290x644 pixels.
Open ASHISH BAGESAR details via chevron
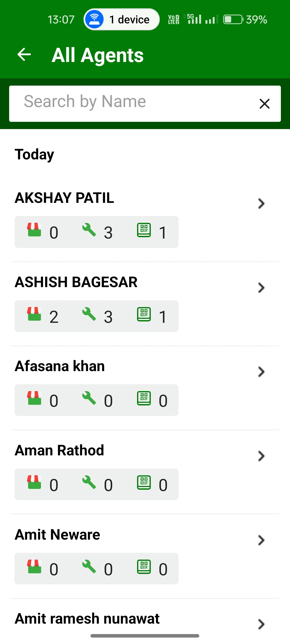[261, 288]
